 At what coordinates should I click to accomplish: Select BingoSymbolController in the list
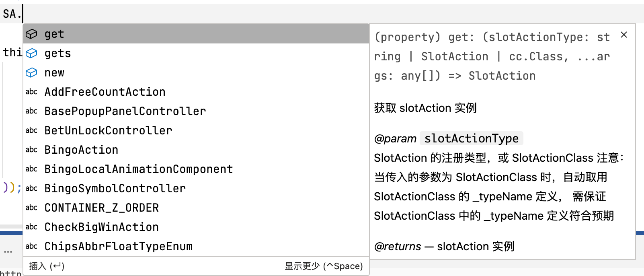[115, 189]
